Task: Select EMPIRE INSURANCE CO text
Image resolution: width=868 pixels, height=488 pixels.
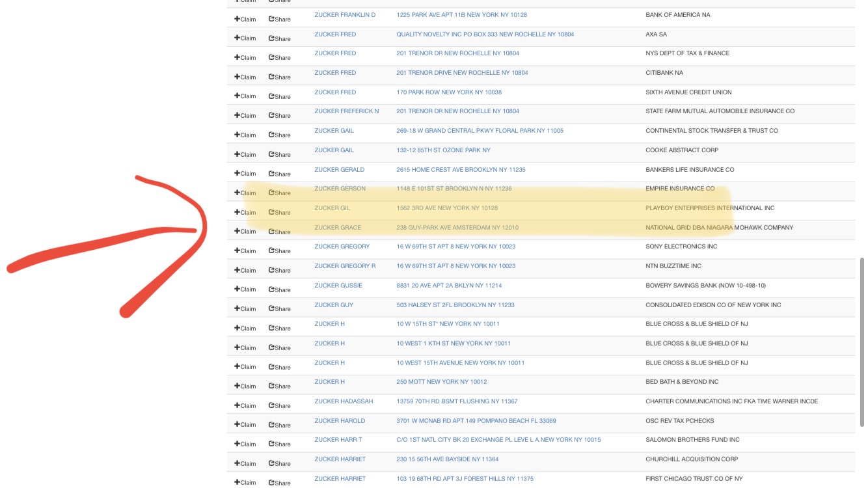Action: tap(680, 189)
